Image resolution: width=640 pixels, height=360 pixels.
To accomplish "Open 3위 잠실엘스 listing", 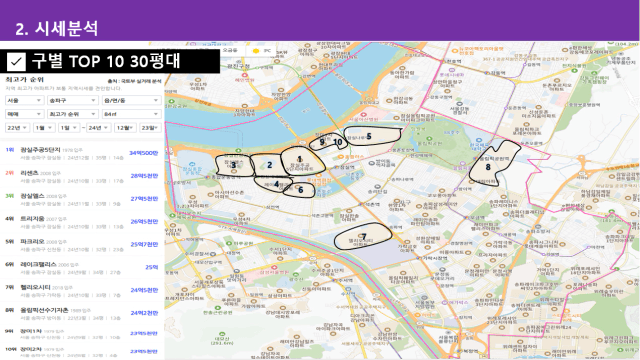I will (82, 199).
